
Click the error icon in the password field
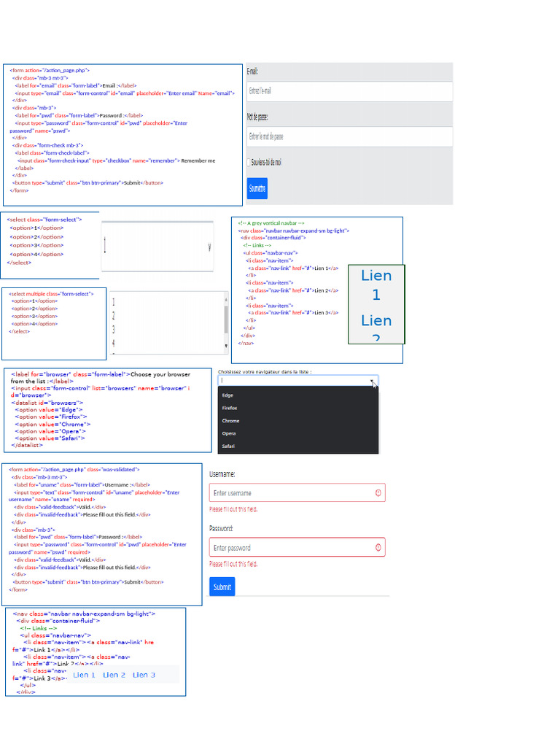378,548
